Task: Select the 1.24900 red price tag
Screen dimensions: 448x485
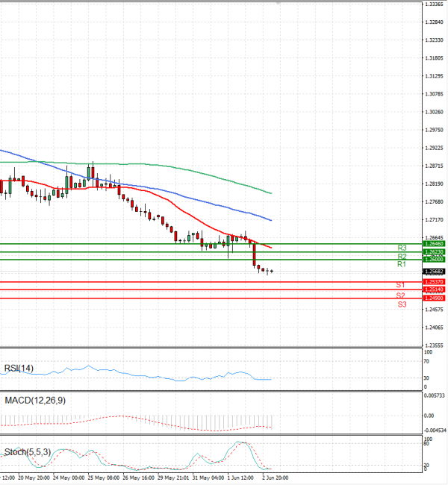Action: point(434,298)
